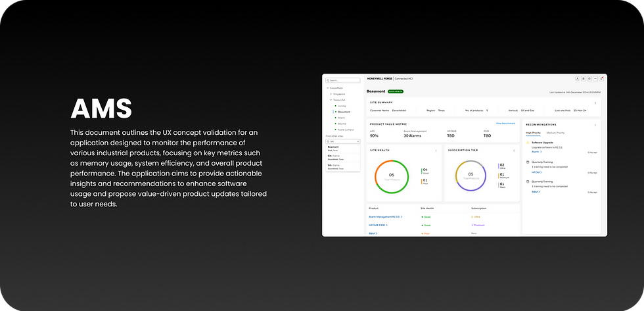
Task: Click the AMS heading text
Action: coord(101,109)
